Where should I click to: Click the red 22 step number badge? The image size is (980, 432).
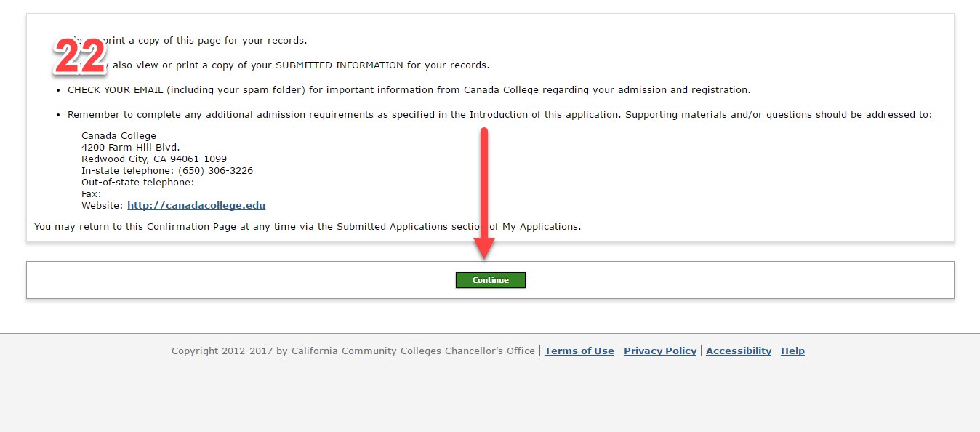click(80, 57)
